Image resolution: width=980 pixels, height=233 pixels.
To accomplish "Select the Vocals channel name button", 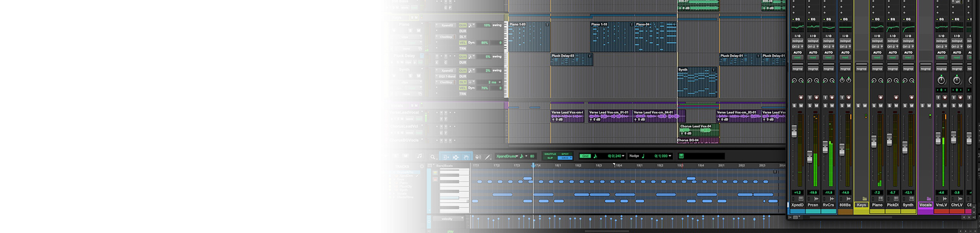I will tap(926, 205).
